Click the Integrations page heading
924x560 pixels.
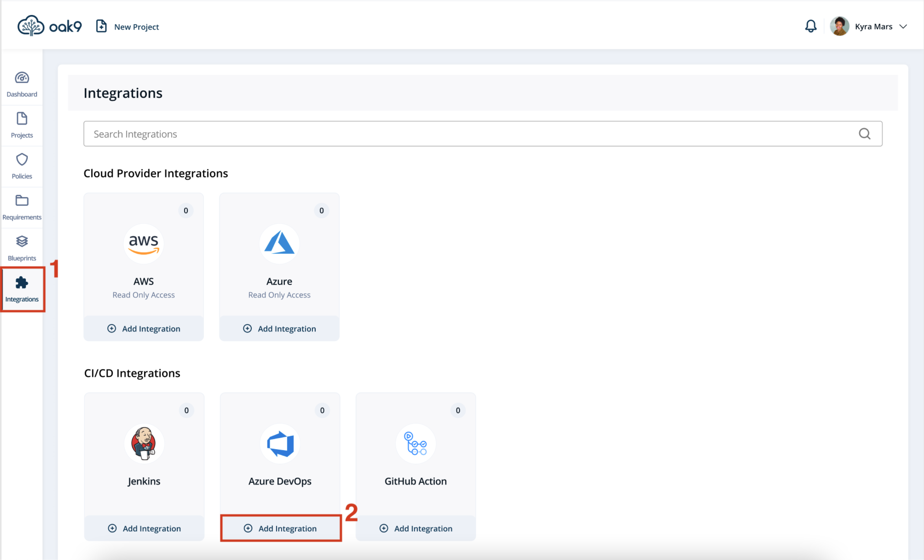[123, 93]
